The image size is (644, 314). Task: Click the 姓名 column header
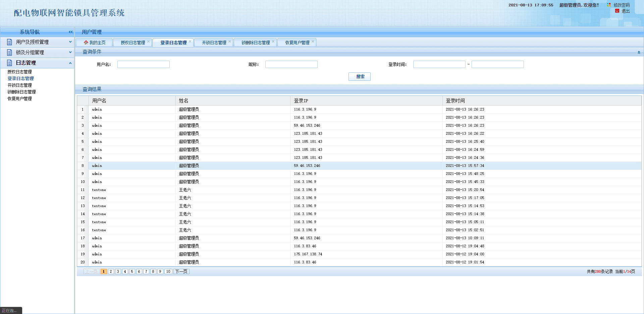pos(233,101)
